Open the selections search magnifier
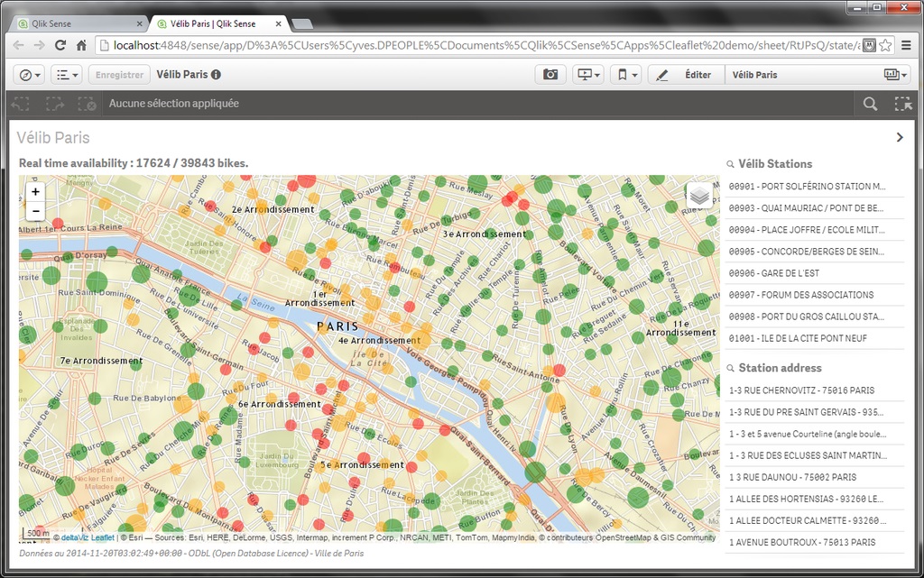Screen dimensions: 924x578 (870, 104)
